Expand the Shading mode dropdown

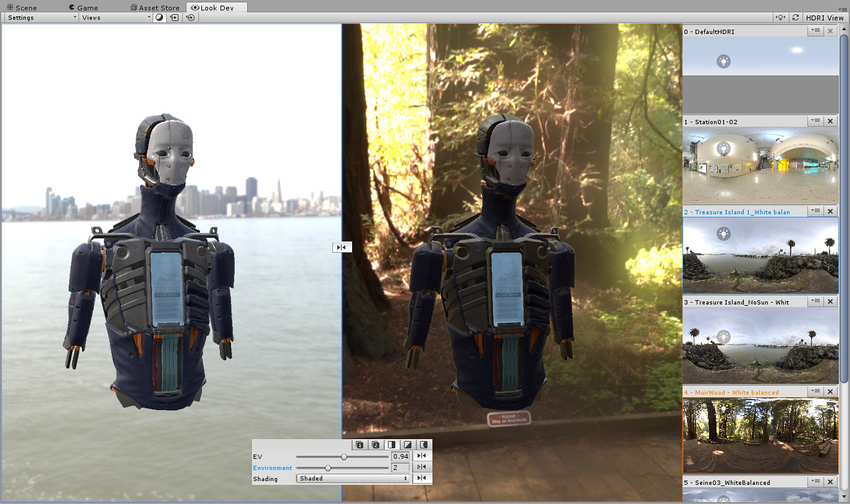tap(353, 478)
